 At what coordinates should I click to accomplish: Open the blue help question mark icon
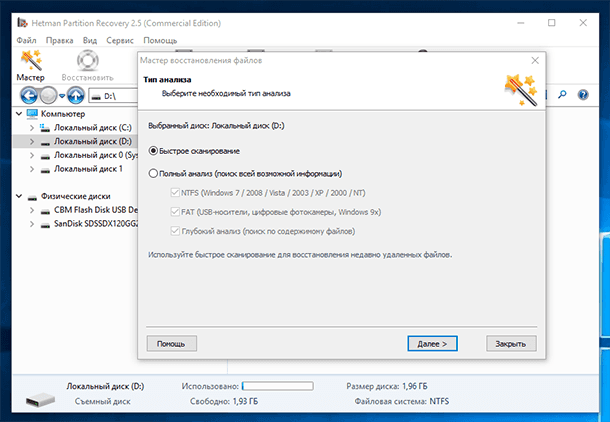pyautogui.click(x=583, y=95)
